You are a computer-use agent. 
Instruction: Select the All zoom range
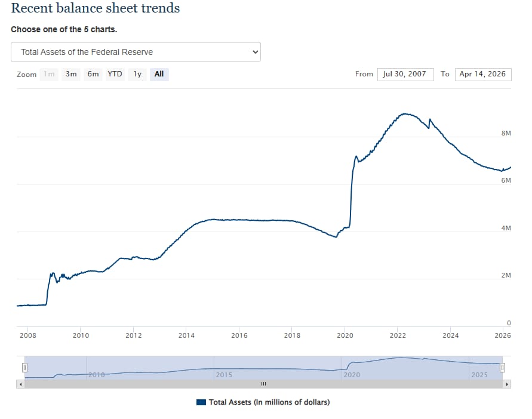pyautogui.click(x=159, y=74)
